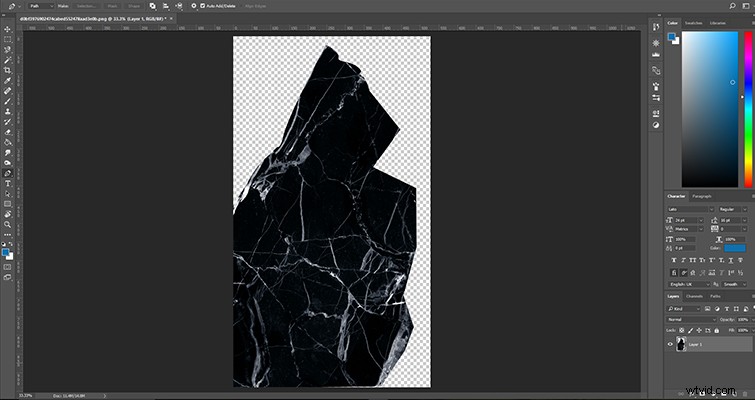Select the Paint Bucket tool

point(7,142)
